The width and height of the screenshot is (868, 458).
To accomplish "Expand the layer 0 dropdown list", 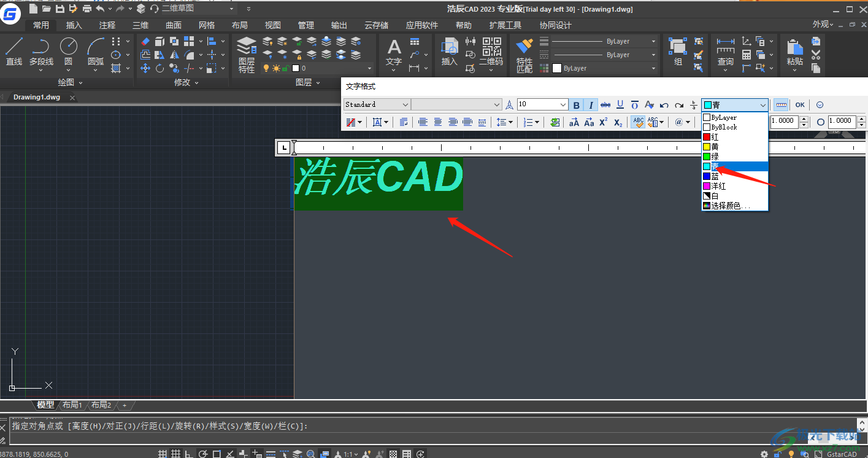I will pyautogui.click(x=369, y=69).
